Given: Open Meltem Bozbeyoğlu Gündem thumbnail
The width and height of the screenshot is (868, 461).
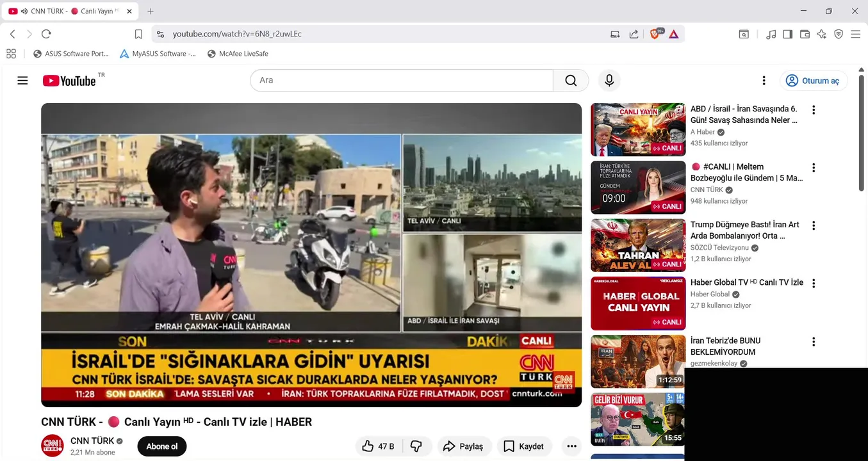Looking at the screenshot, I should click(638, 187).
